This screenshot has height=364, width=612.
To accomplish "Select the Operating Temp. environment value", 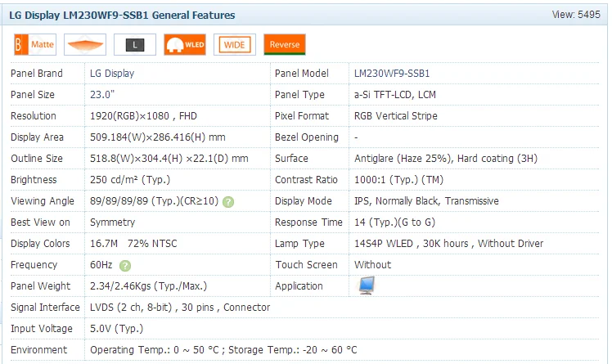I will pos(223,350).
